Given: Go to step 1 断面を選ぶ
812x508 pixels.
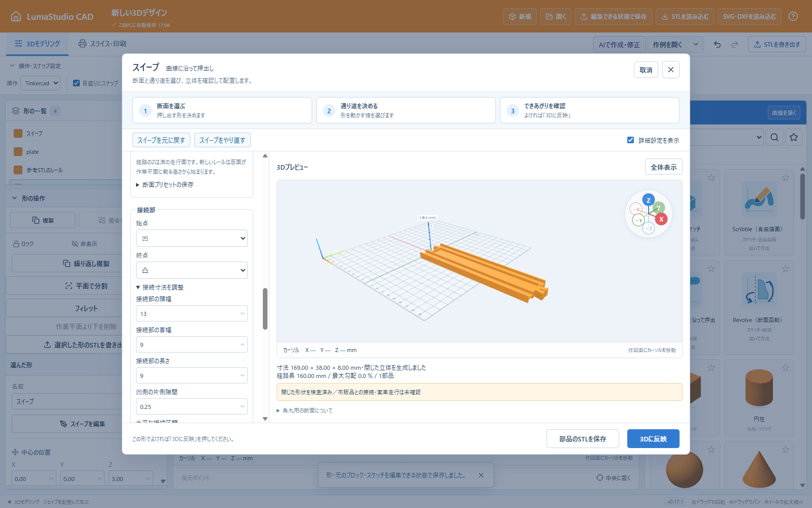Looking at the screenshot, I should pyautogui.click(x=222, y=110).
